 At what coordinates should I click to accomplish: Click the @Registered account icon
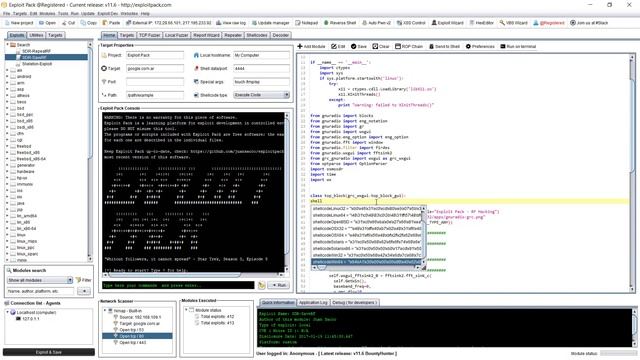536,23
